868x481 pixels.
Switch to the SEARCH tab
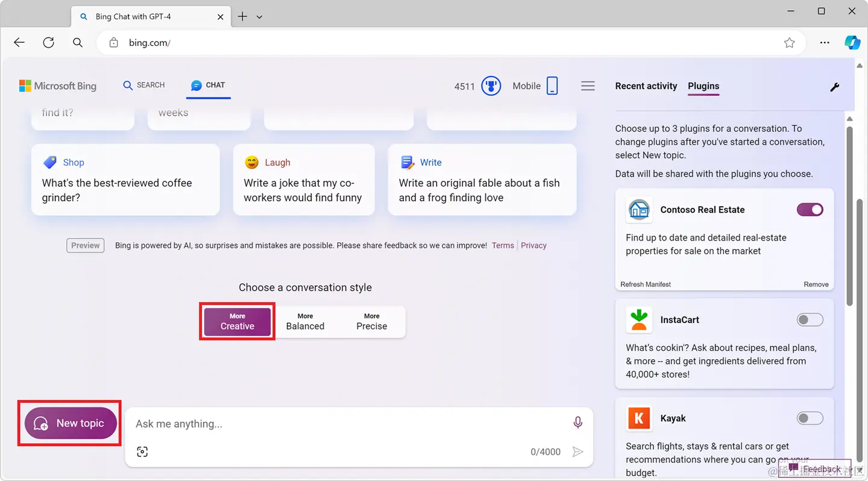pyautogui.click(x=144, y=85)
